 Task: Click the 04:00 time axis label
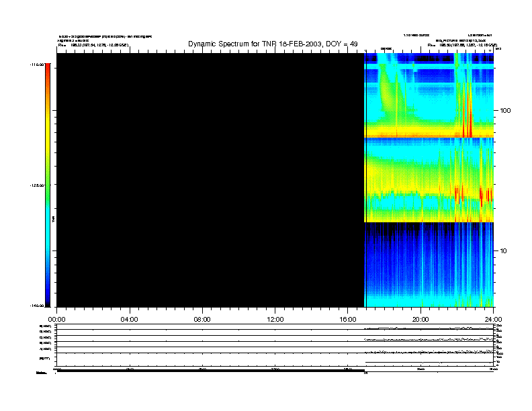[x=130, y=320]
